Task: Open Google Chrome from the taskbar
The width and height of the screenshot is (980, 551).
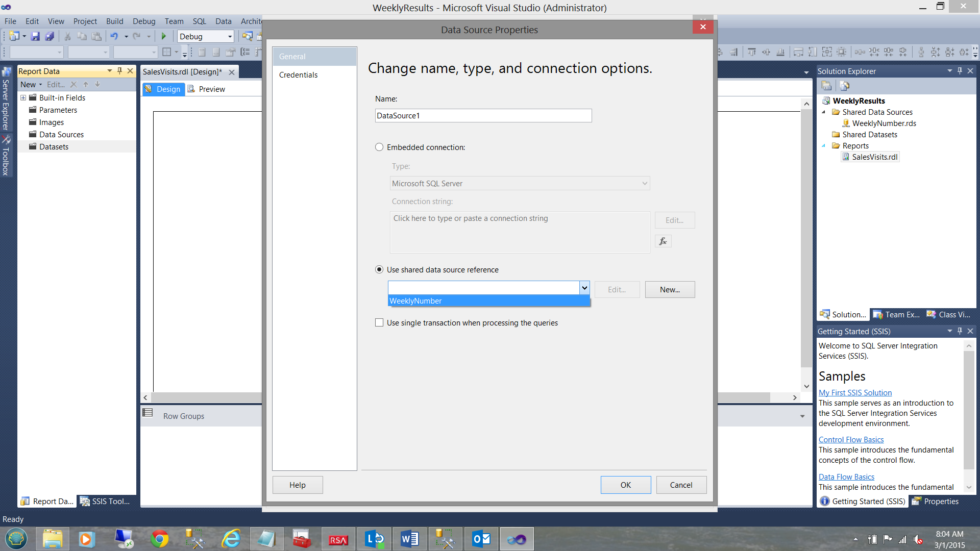Action: click(159, 539)
